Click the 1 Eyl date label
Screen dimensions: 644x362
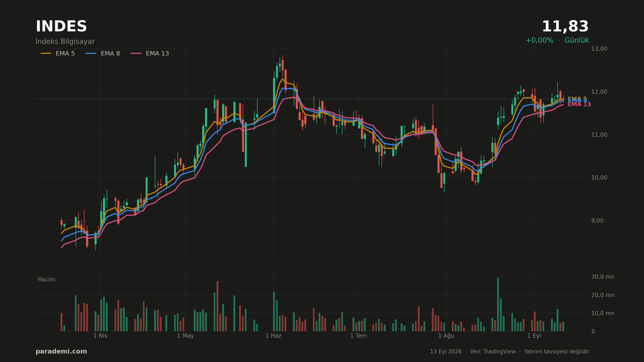click(534, 336)
